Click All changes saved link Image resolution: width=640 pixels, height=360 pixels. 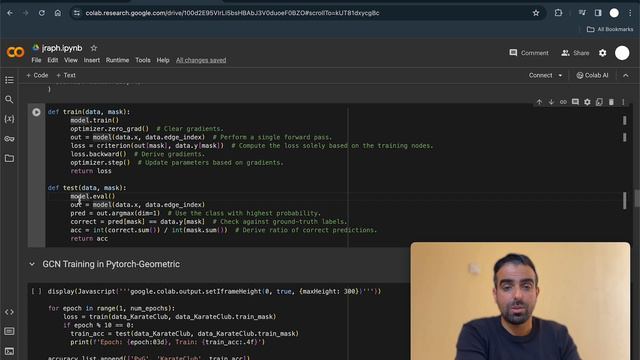coord(201,60)
